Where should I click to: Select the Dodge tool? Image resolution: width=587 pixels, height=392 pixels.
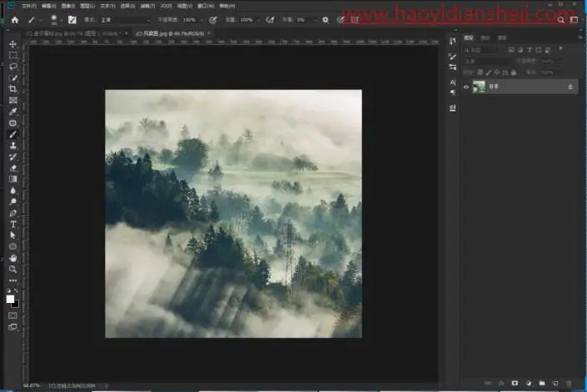[12, 201]
